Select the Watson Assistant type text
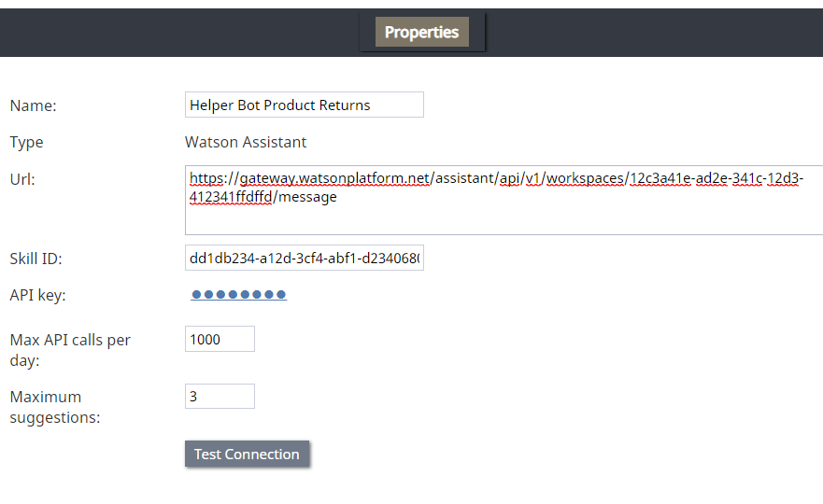The width and height of the screenshot is (823, 504). pyautogui.click(x=246, y=142)
